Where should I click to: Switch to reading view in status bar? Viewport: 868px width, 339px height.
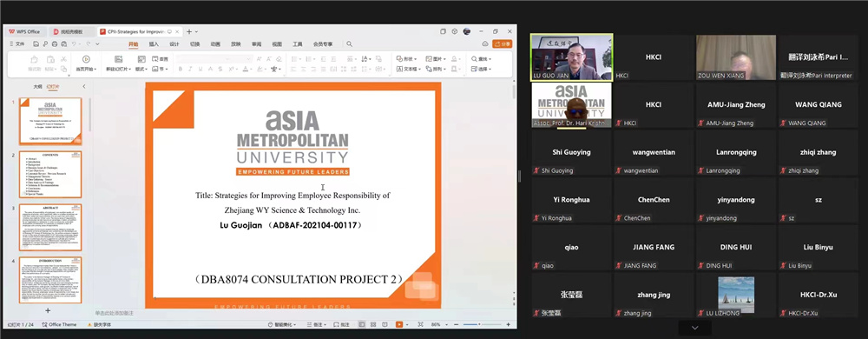pos(385,324)
